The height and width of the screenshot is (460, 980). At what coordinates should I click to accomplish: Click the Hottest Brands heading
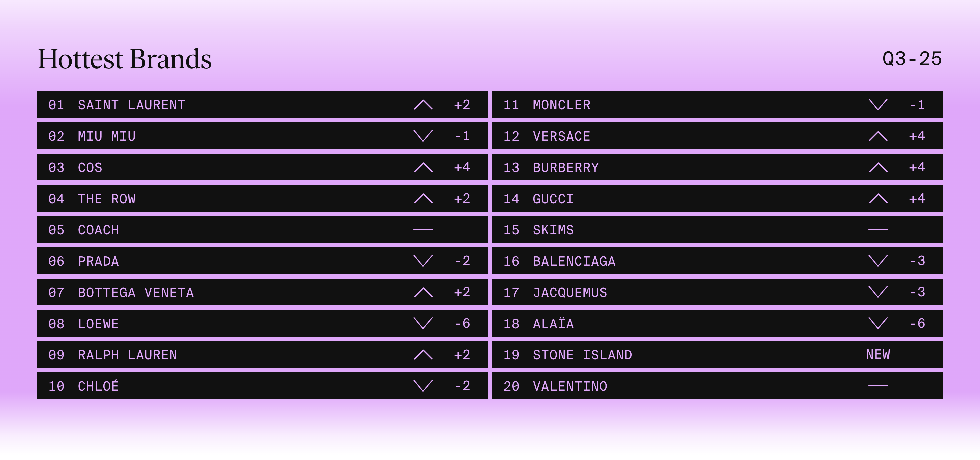click(125, 59)
